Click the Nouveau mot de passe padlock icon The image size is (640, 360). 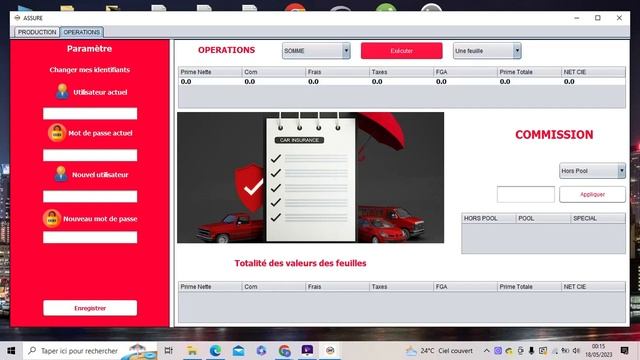point(52,219)
